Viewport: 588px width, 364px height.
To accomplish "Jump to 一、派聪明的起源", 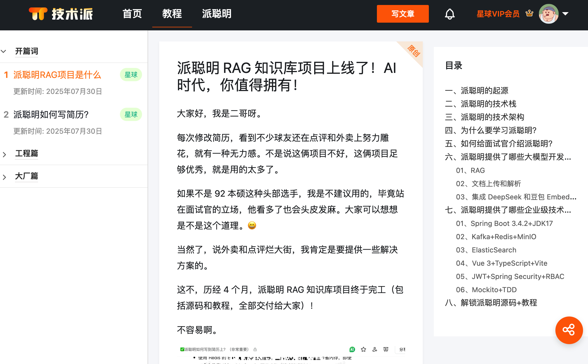I will point(477,90).
